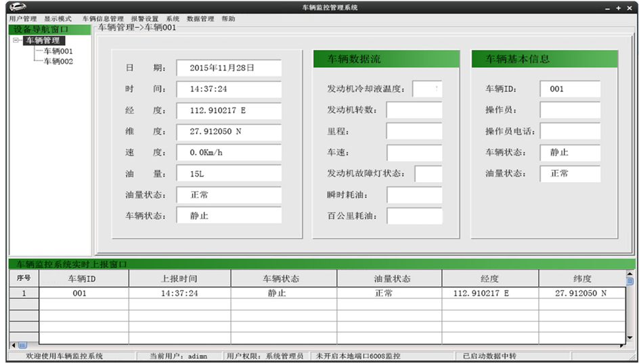Viewport: 639px width, 364px height.
Task: Open the 车辆信息管理 menu
Action: tap(103, 19)
